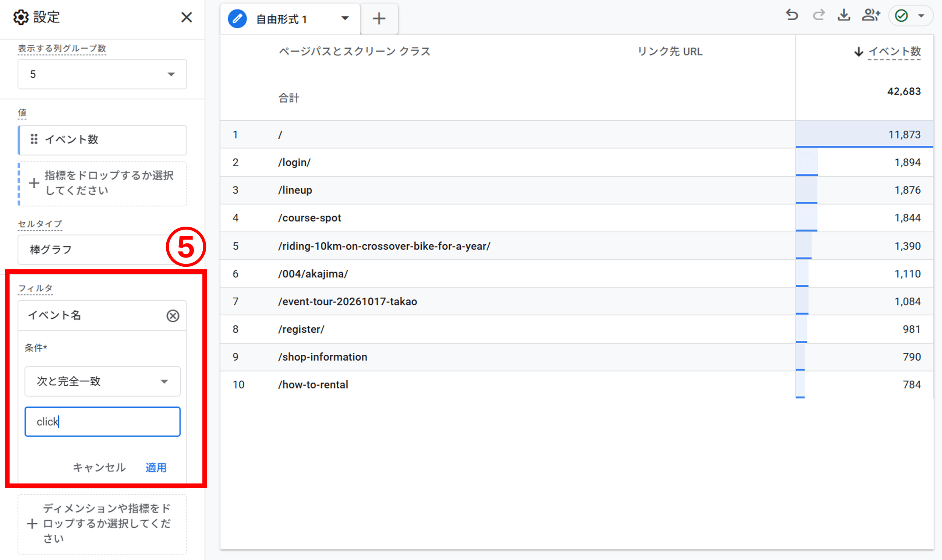Expand the dropdown arrow beside the green checkmark

click(x=921, y=16)
